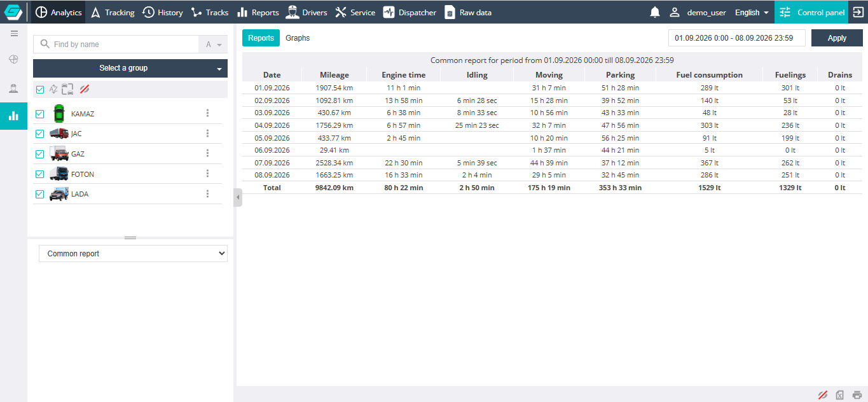
Task: Click the app logo in the top-left corner
Action: pos(13,12)
